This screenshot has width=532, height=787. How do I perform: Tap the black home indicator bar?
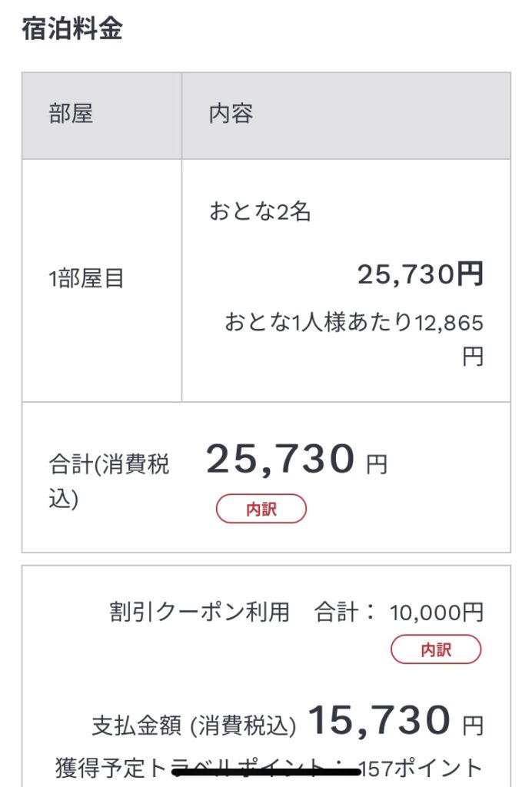[x=267, y=771]
